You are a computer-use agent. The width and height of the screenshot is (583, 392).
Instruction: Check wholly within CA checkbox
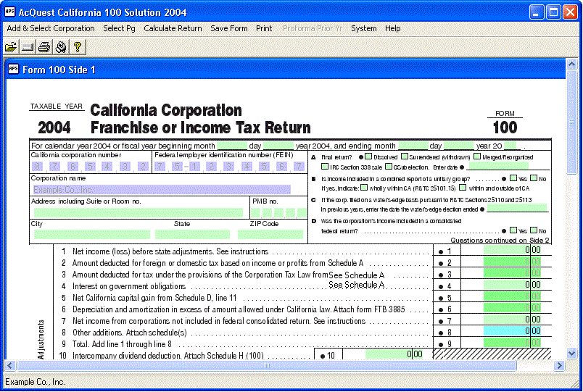364,188
